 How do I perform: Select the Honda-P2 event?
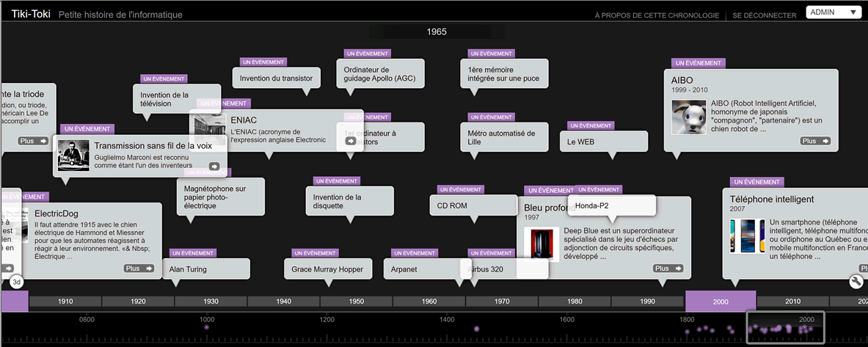(612, 205)
